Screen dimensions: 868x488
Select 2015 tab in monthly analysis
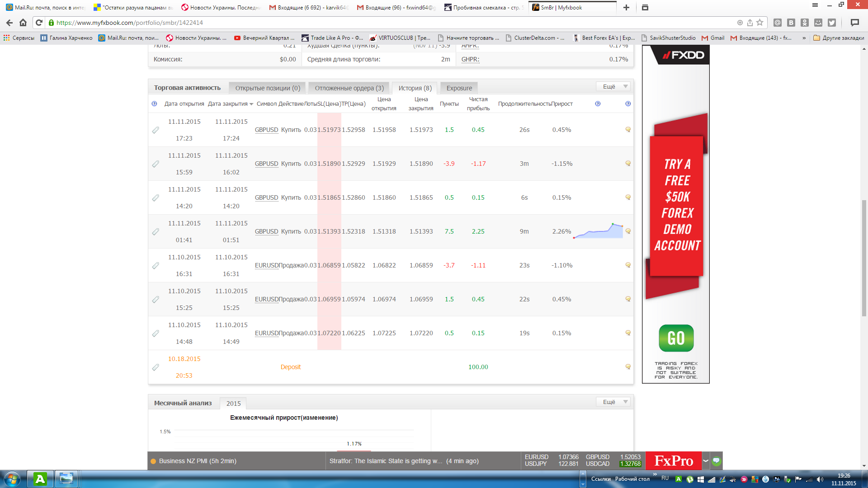pos(233,404)
